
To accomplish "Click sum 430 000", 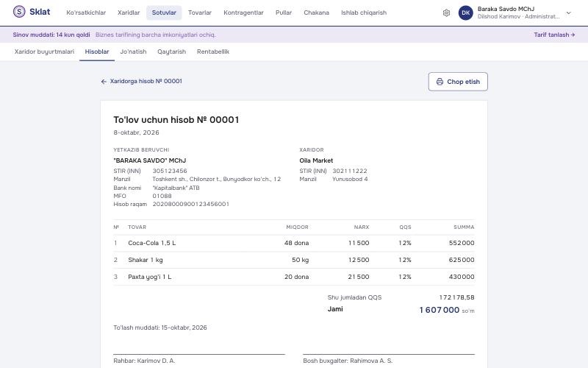I will pos(462,277).
